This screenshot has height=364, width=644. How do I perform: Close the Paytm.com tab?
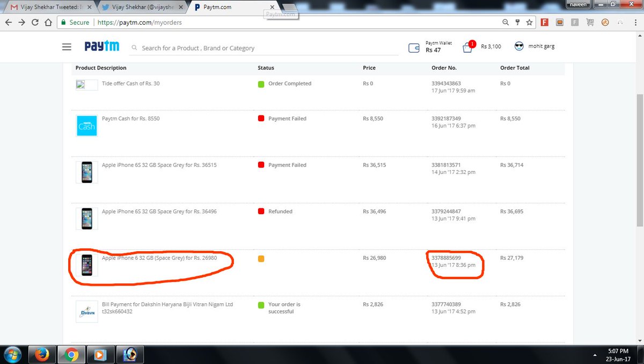point(272,7)
